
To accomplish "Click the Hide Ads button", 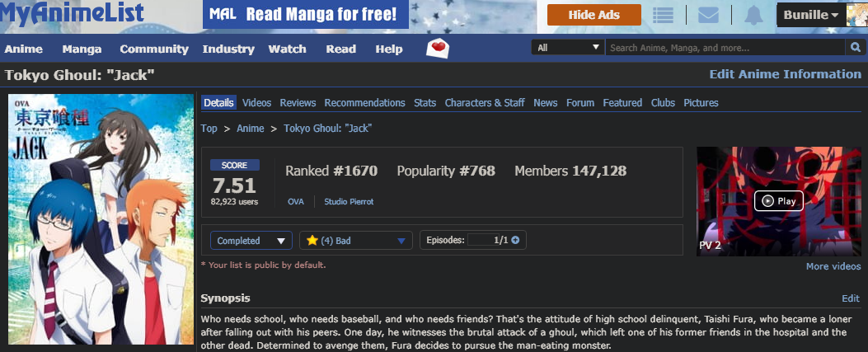I will [x=594, y=15].
